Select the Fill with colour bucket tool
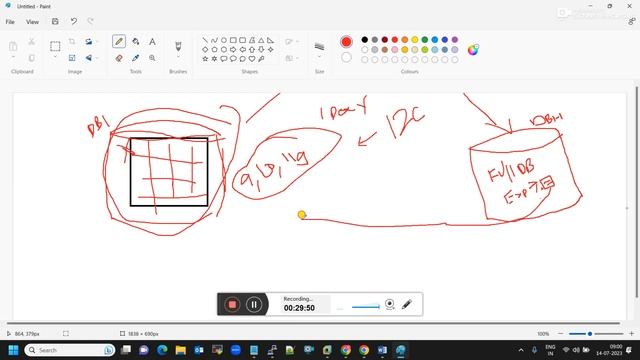640x360 pixels. (136, 41)
